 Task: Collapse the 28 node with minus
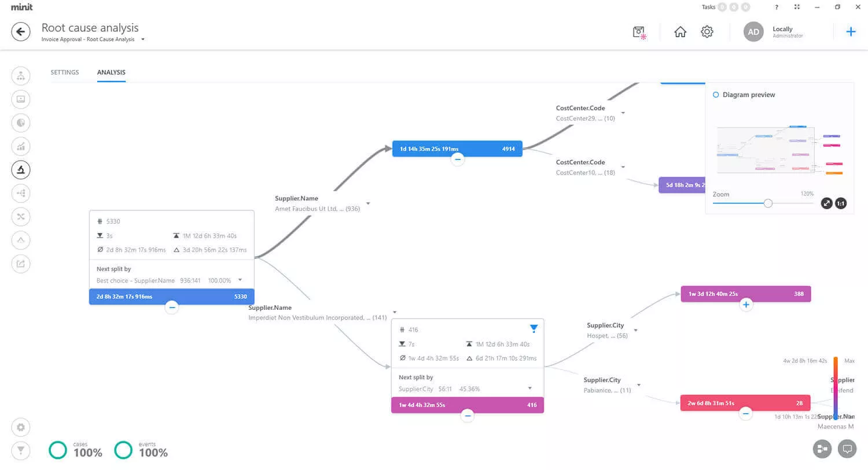coord(746,413)
